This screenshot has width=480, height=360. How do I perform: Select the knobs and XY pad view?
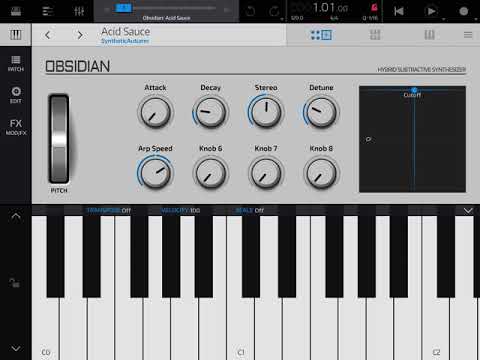(321, 35)
